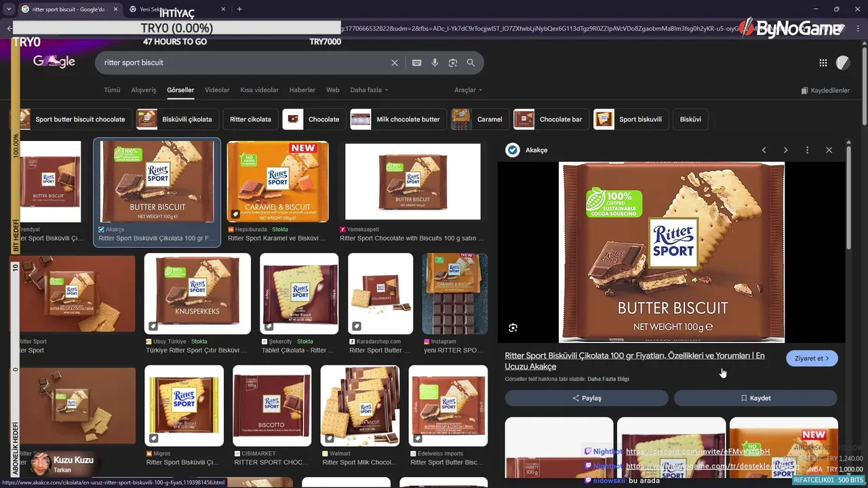Viewport: 868px width, 488px height.
Task: Open Şekercity tablet çikolata thumbnail
Action: pos(299,293)
